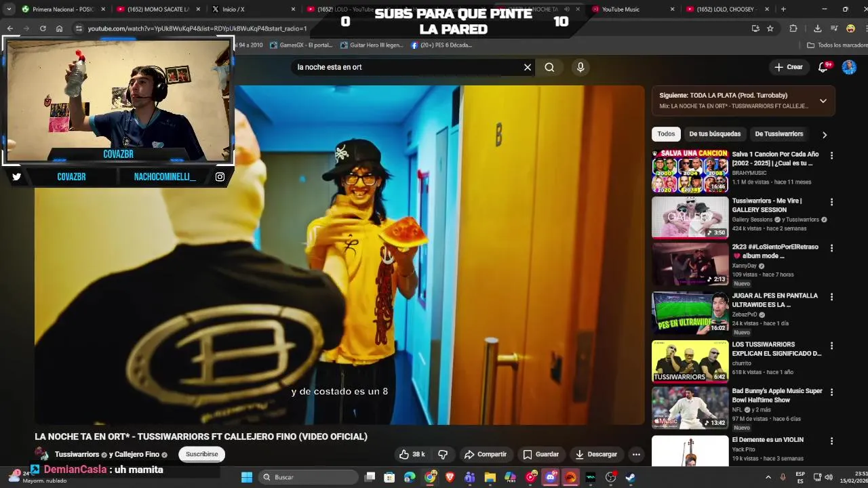The width and height of the screenshot is (868, 488).
Task: Show more filter chips with right arrow
Action: 825,134
